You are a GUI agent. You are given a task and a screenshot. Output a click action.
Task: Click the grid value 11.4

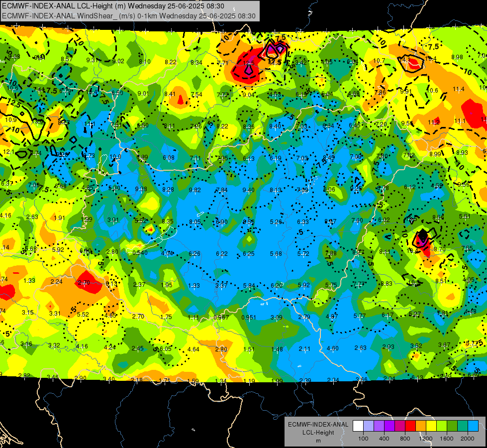459,89
